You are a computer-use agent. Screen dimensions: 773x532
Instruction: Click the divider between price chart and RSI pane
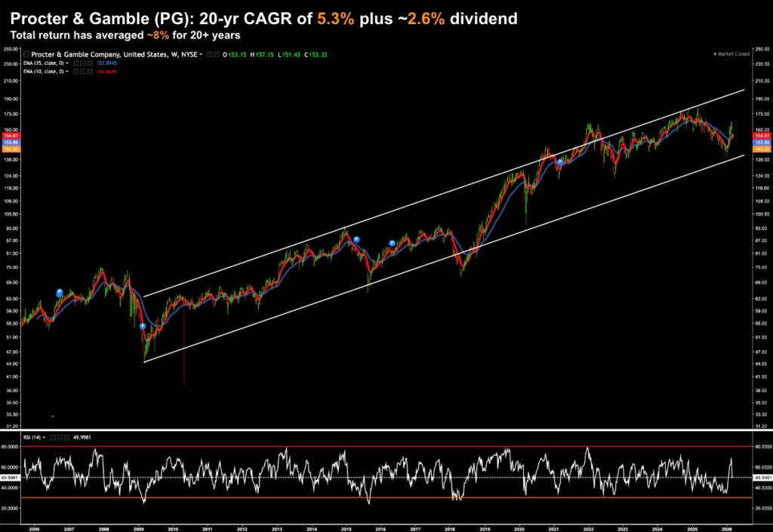tap(386, 430)
